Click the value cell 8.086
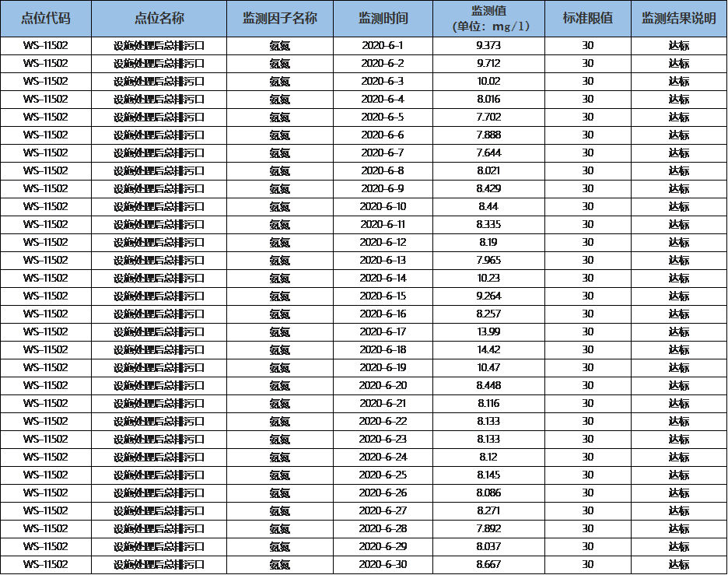 pos(489,493)
